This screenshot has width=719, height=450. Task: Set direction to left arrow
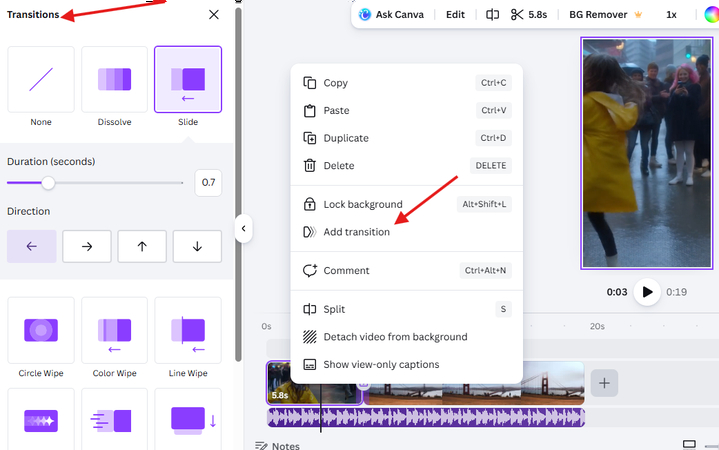[32, 247]
